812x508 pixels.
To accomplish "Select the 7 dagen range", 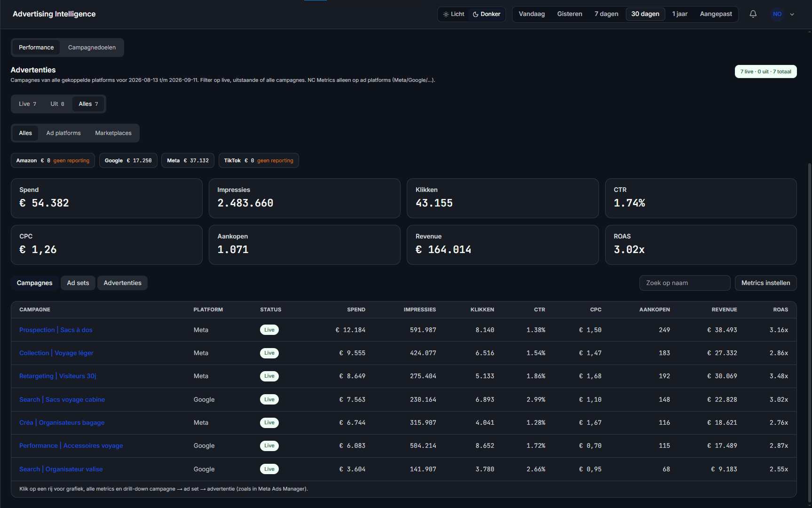I will click(x=606, y=14).
